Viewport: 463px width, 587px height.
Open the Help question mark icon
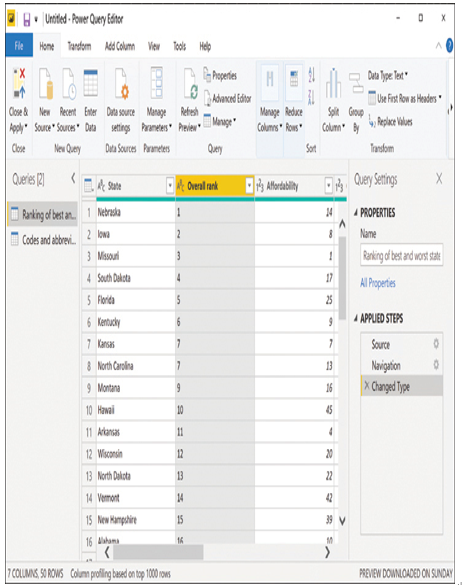click(x=449, y=46)
